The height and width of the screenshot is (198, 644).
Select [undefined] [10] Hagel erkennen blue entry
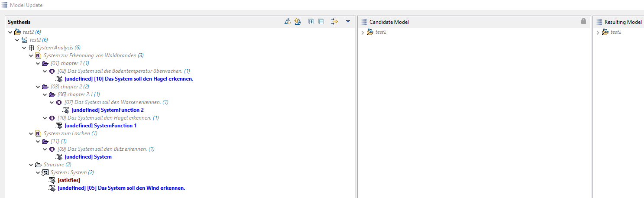[x=129, y=79]
